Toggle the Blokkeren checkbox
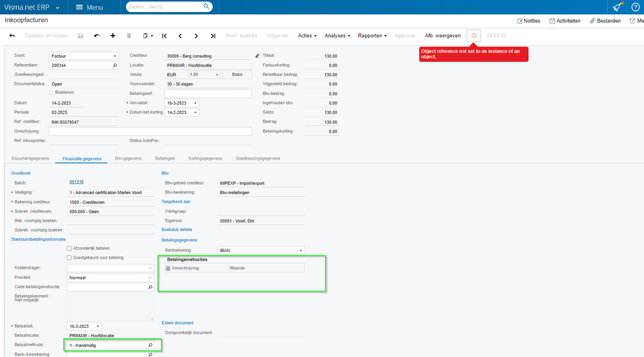Viewport: 644px width, 357px height. tap(51, 92)
